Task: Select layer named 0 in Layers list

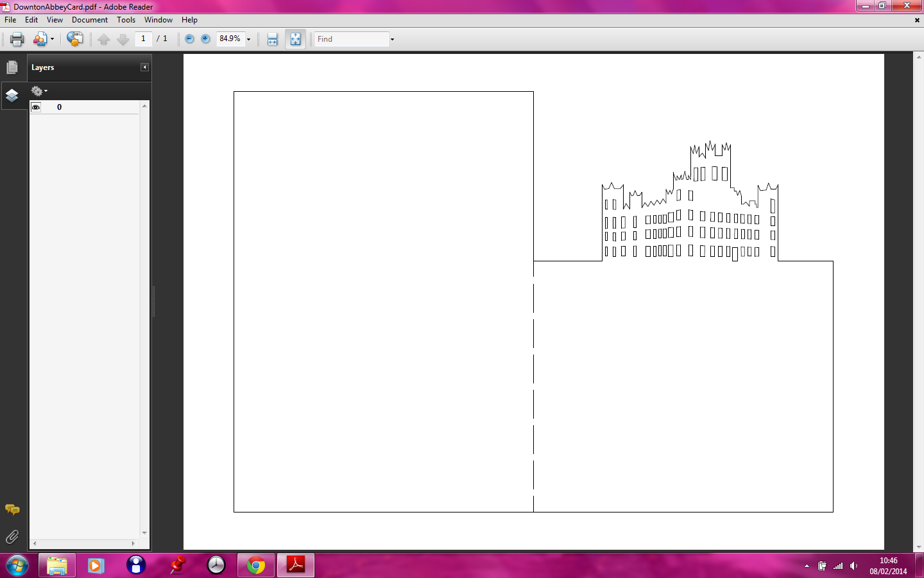Action: click(60, 107)
